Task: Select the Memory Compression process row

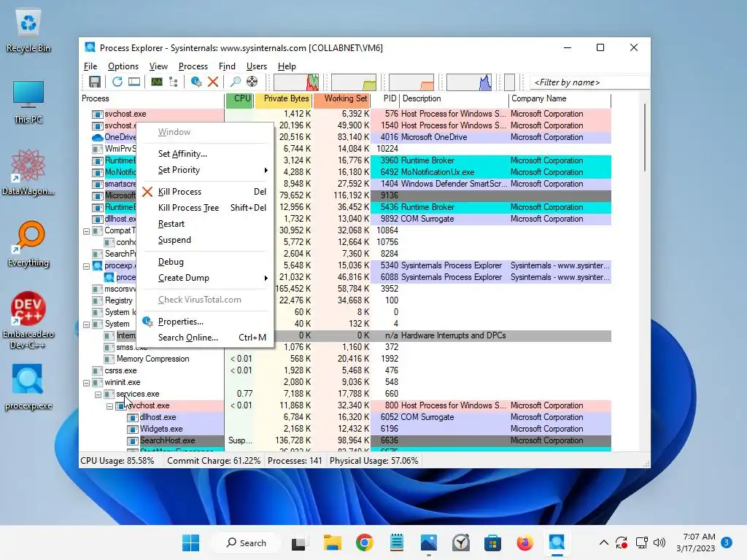Action: 345,359
